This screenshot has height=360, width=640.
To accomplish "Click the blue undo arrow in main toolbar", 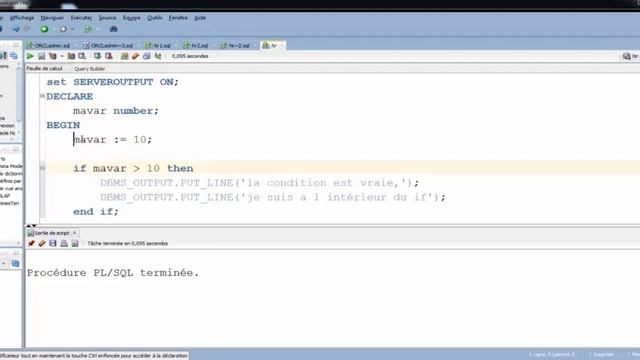I will click(16, 29).
